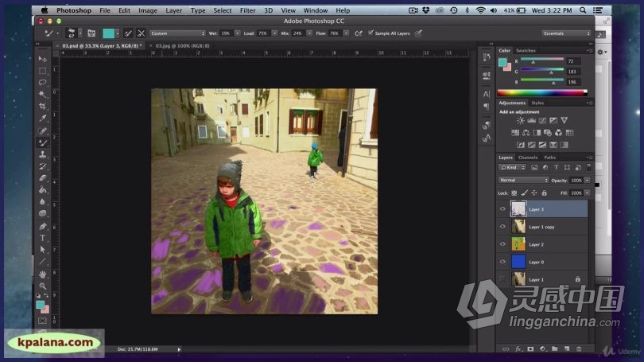Select the Type tool

pos(42,238)
